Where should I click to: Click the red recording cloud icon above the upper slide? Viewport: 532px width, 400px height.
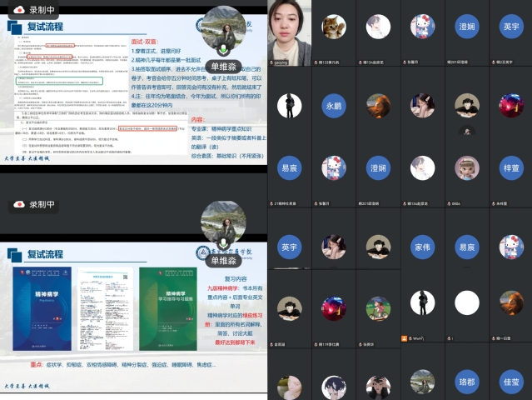[x=18, y=10]
